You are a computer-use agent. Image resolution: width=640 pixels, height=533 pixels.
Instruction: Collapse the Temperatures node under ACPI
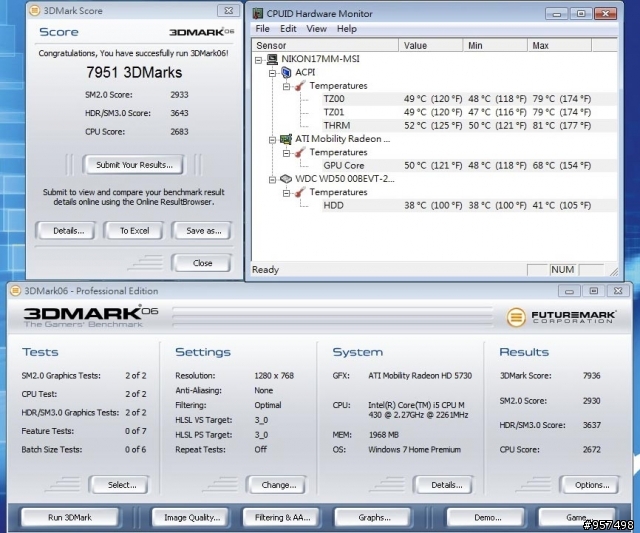[286, 87]
